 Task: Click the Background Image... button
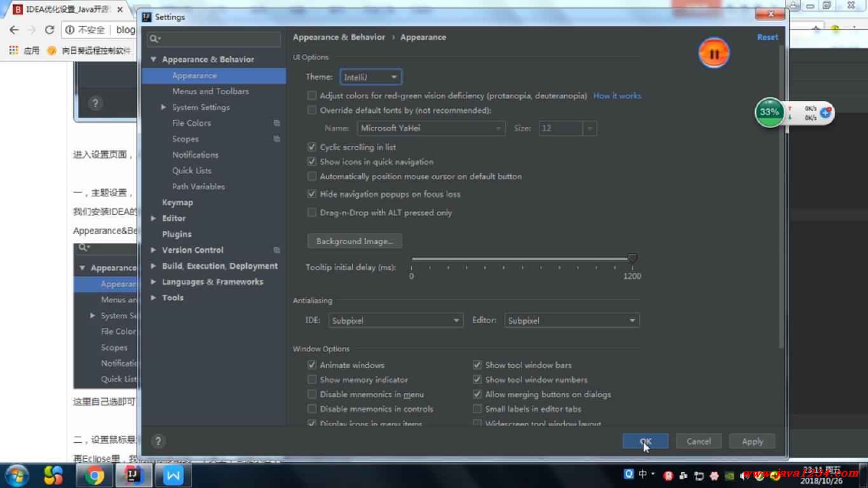pos(355,241)
